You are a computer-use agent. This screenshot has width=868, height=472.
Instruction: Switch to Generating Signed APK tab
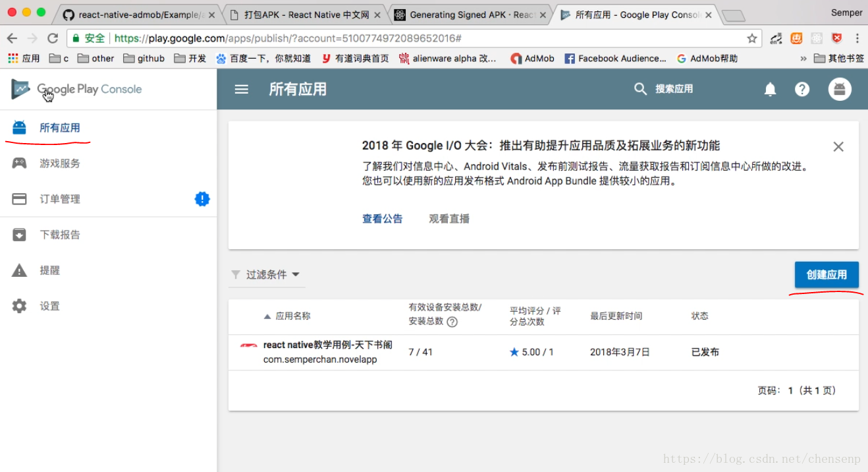click(x=470, y=15)
